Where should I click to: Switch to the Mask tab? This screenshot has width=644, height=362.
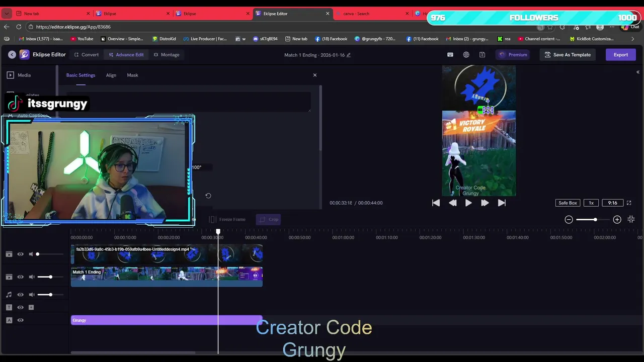pos(132,75)
